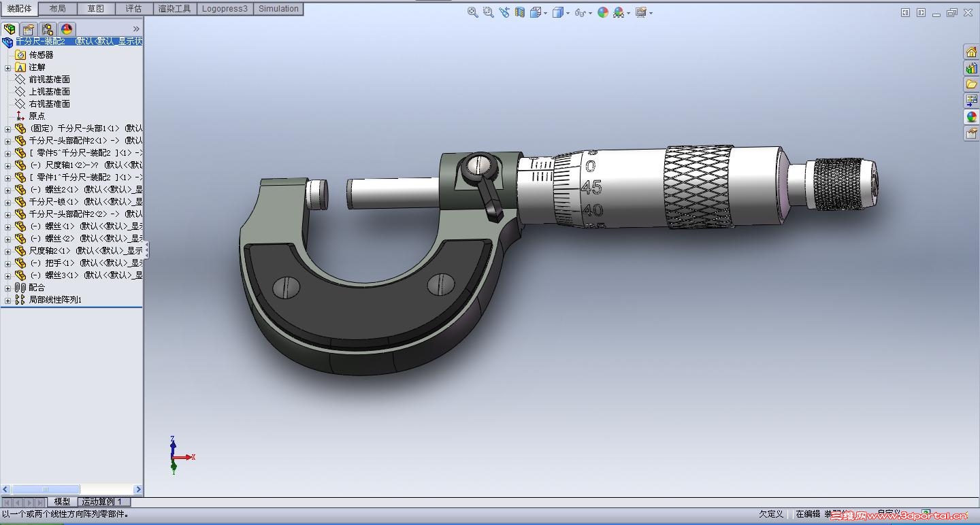Image resolution: width=980 pixels, height=525 pixels.
Task: Open the Display Style dropdown arrow
Action: [x=567, y=13]
